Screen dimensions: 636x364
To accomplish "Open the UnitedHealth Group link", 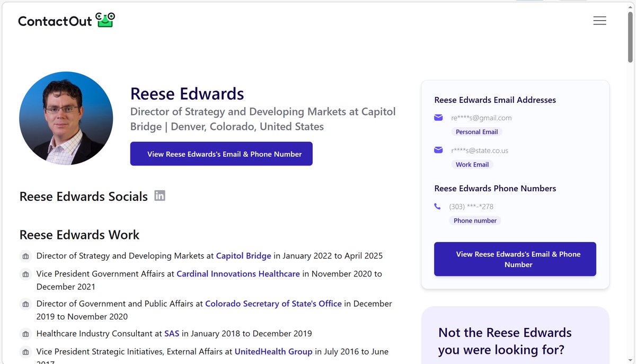I will tap(273, 352).
